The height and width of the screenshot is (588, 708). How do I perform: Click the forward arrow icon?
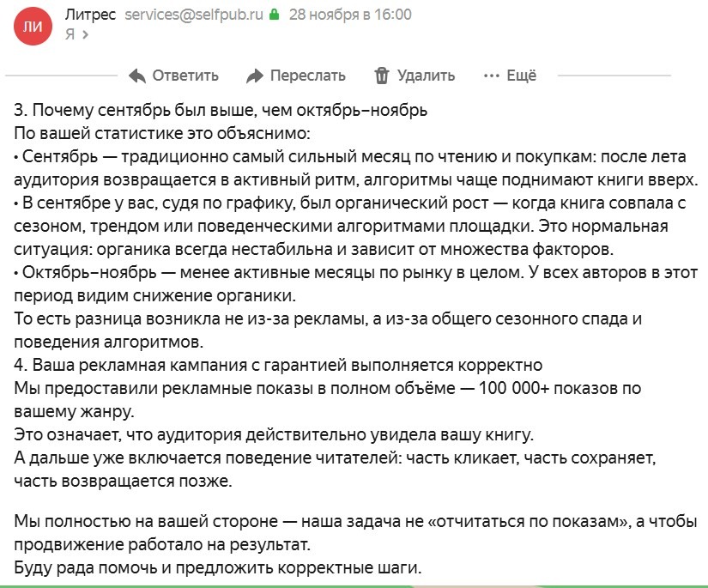(x=254, y=76)
